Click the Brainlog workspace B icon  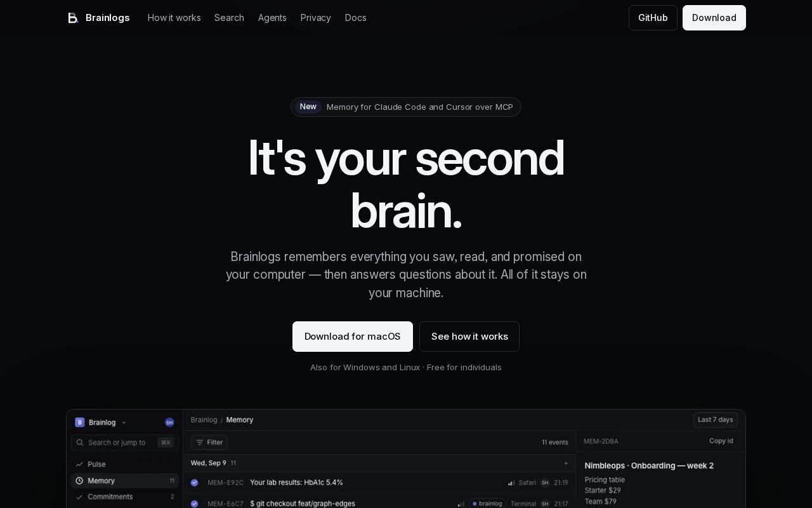pos(80,422)
